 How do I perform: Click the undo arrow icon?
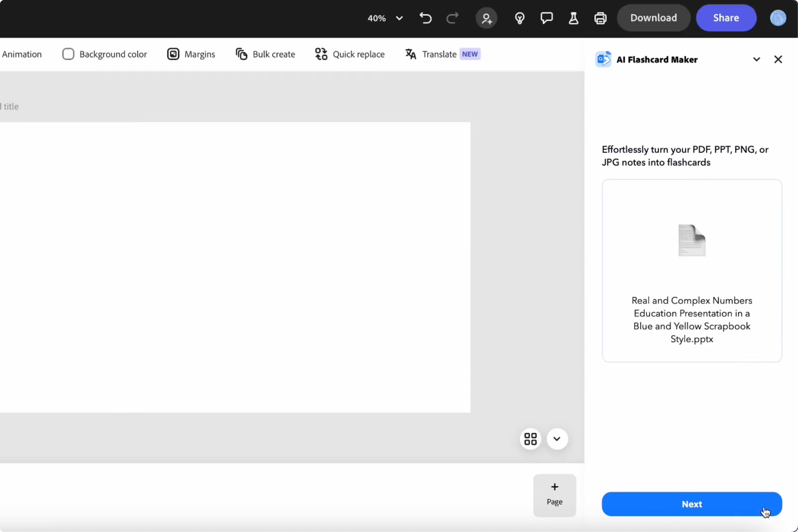[x=425, y=18]
